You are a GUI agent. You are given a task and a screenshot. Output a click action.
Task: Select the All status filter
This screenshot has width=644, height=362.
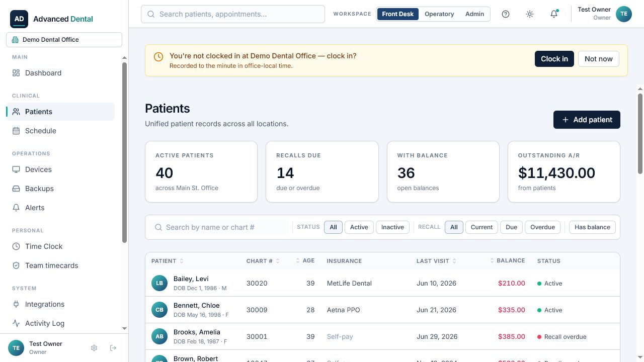pyautogui.click(x=333, y=227)
